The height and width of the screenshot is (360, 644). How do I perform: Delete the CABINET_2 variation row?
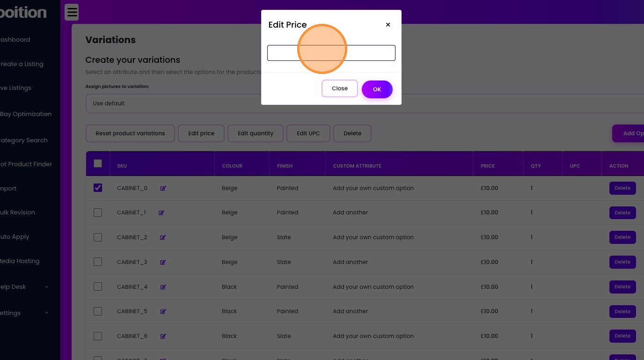click(x=622, y=237)
